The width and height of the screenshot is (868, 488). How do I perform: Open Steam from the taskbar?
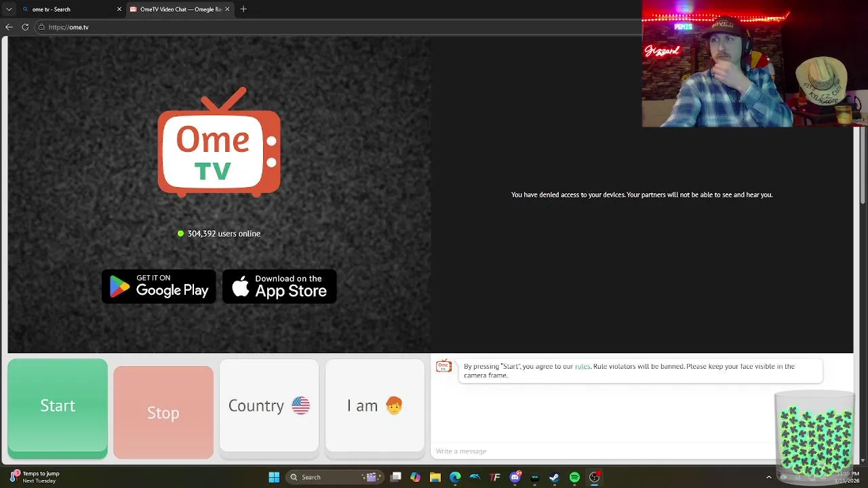554,477
